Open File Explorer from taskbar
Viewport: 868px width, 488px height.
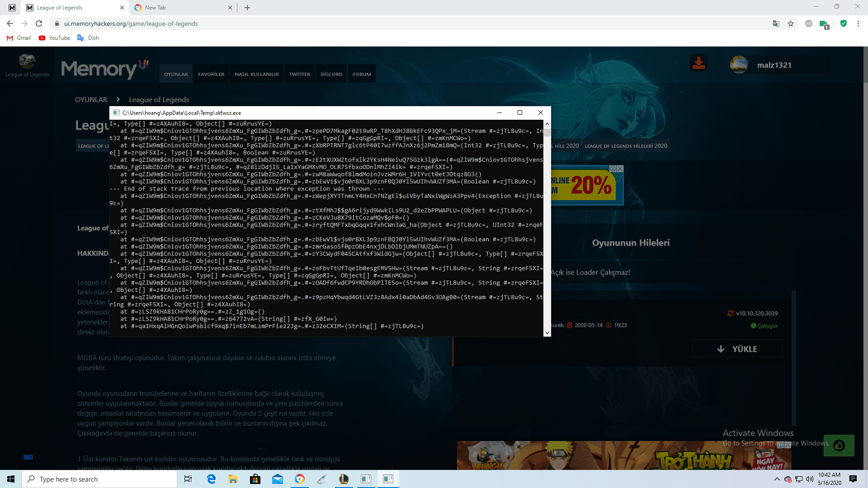233,479
